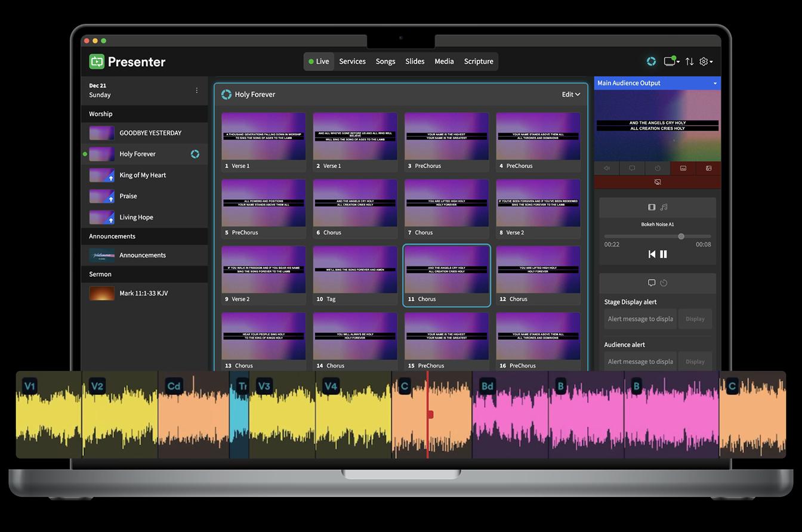Open Main Audience Output dropdown
This screenshot has width=802, height=532.
click(658, 83)
